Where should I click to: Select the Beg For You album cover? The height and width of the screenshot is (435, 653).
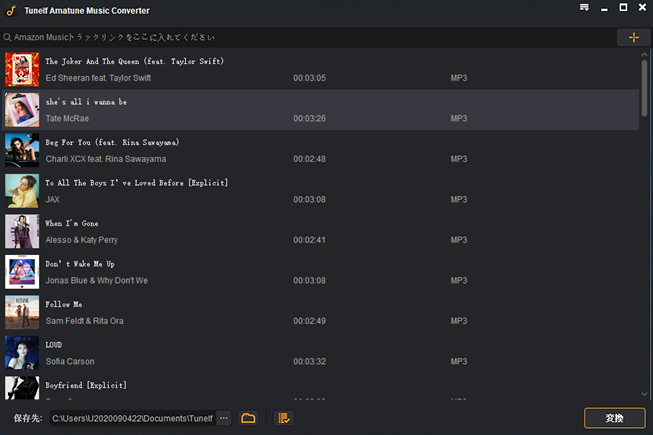tap(22, 150)
